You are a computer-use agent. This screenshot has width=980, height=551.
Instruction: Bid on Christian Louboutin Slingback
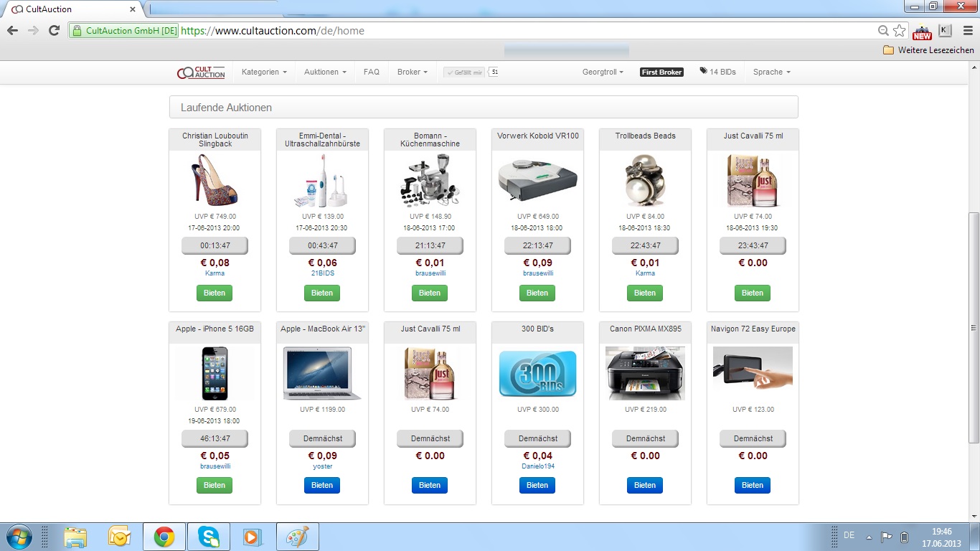coord(215,293)
